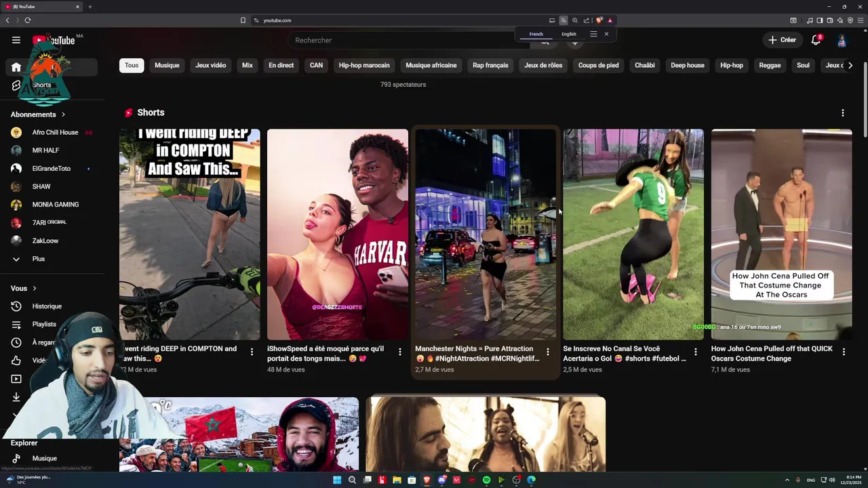Open the new tab plus button
Screen dimensions: 868x488
(90, 7)
